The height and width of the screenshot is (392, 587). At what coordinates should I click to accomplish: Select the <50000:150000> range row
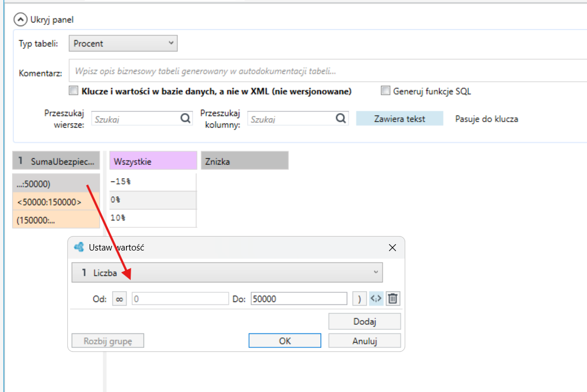[x=56, y=202]
